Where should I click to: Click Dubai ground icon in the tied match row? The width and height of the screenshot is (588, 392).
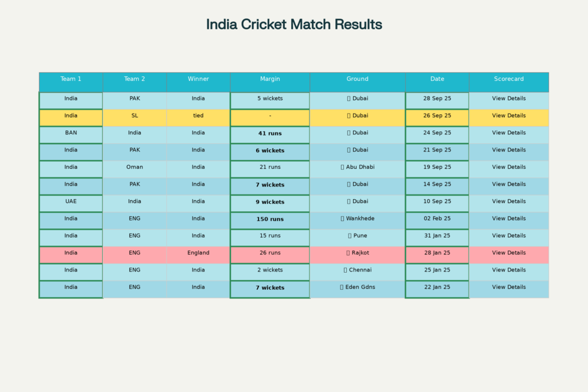pos(349,116)
